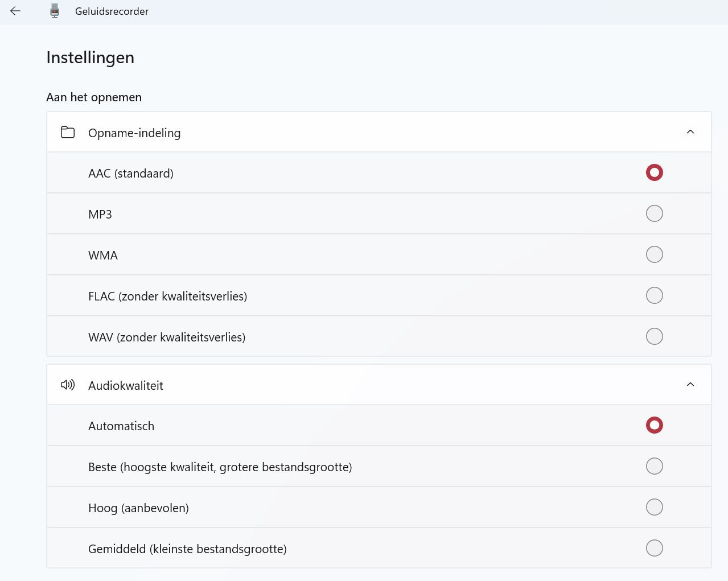Image resolution: width=728 pixels, height=581 pixels.
Task: Collapse the Audiokwaliteit section chevron
Action: click(x=690, y=385)
